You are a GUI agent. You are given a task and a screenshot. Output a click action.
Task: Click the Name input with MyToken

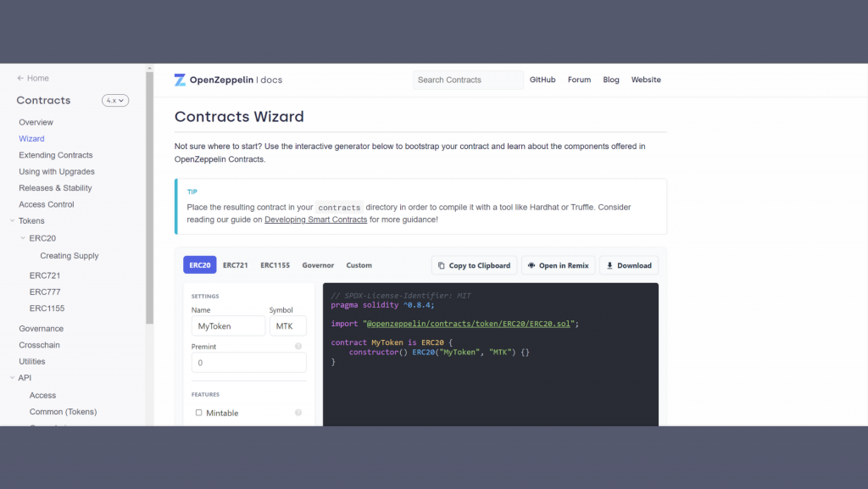(228, 325)
